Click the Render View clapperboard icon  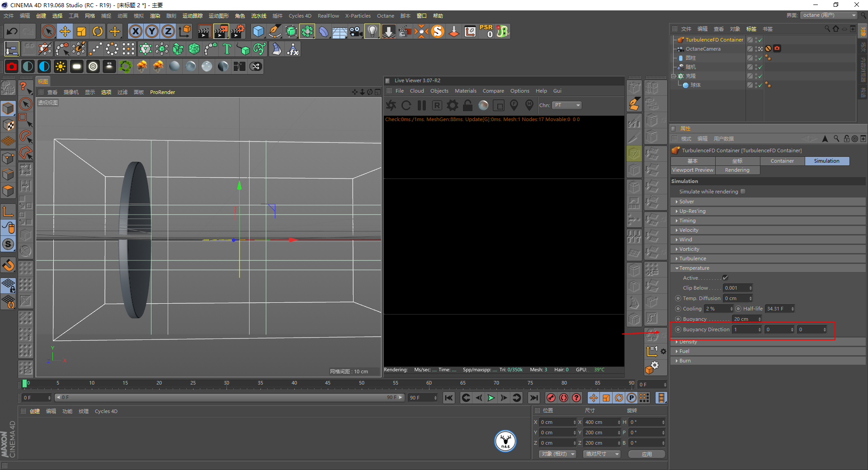point(204,31)
